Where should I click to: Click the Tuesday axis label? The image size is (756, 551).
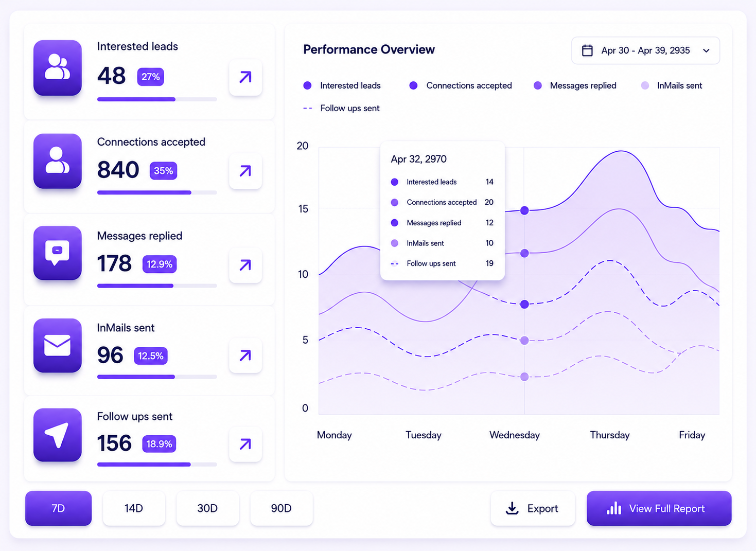[x=424, y=435]
